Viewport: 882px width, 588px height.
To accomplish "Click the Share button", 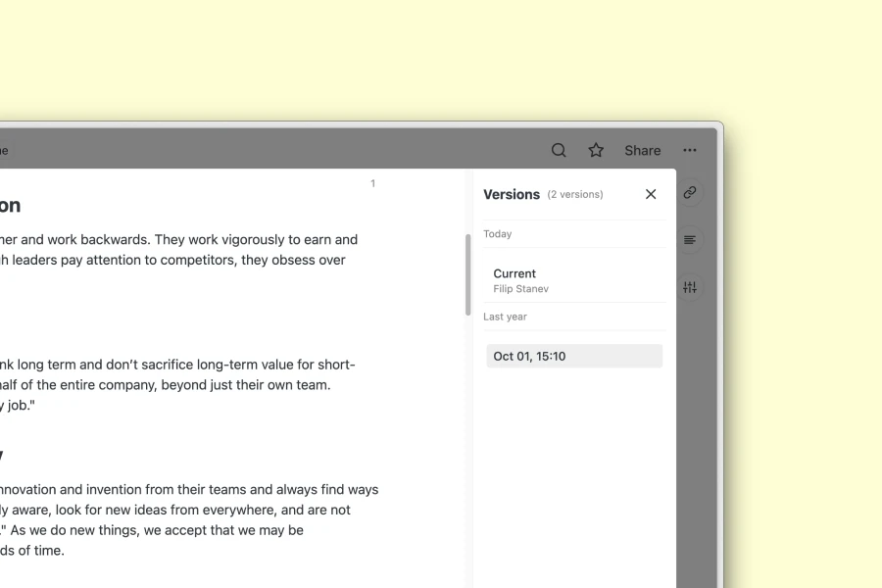I will 642,150.
